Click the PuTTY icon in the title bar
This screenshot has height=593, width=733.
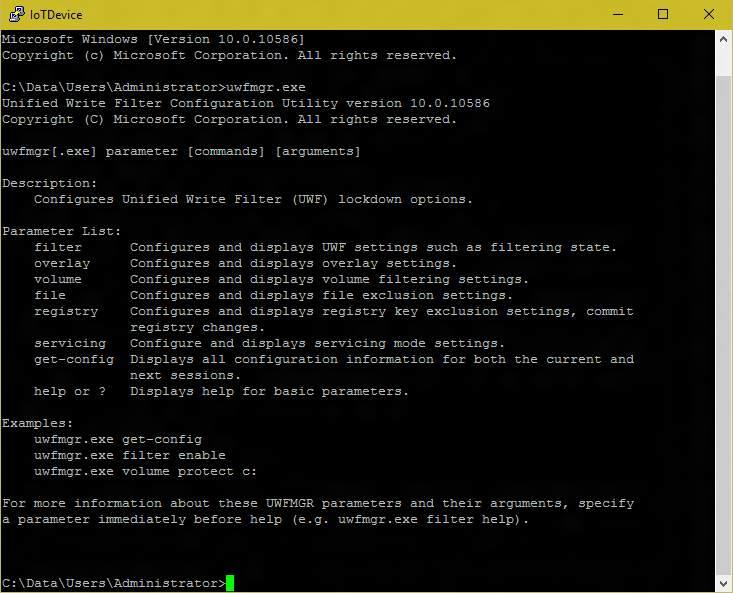click(16, 14)
